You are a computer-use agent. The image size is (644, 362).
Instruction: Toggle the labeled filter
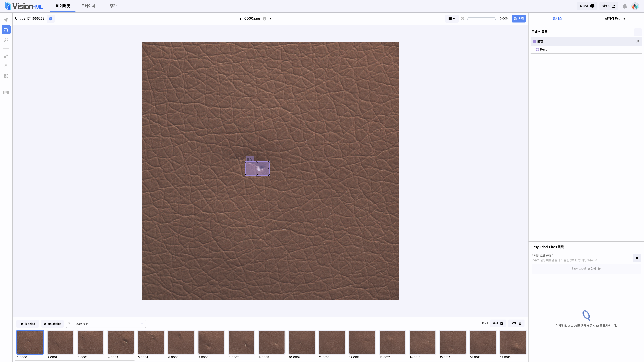coord(28,324)
